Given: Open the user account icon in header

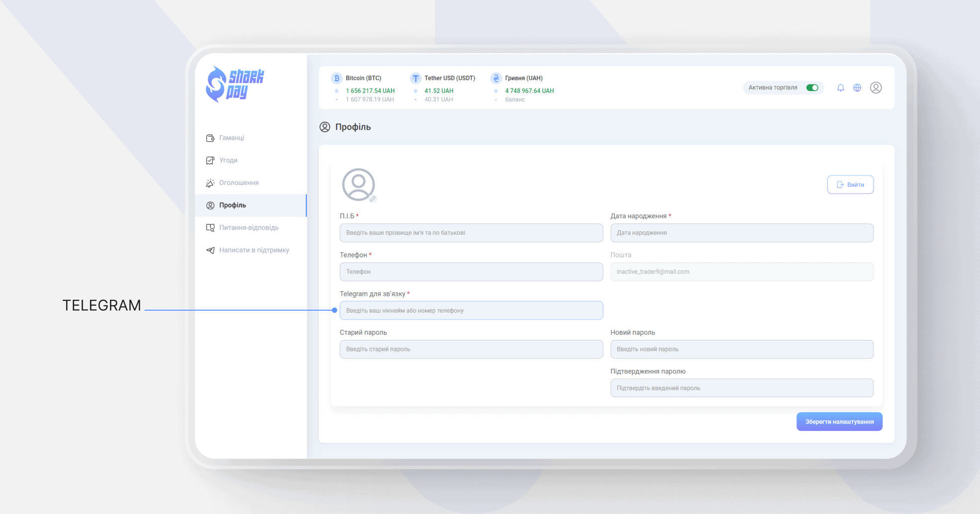Looking at the screenshot, I should tap(876, 87).
